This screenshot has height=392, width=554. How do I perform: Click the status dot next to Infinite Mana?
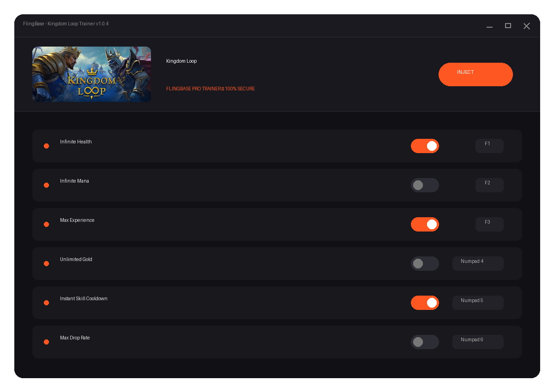pos(46,185)
